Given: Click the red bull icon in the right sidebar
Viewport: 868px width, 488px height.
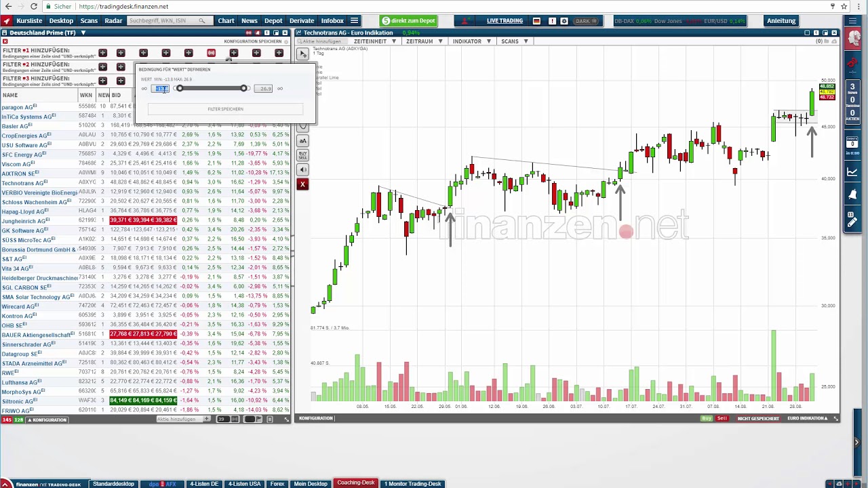Looking at the screenshot, I should (852, 63).
